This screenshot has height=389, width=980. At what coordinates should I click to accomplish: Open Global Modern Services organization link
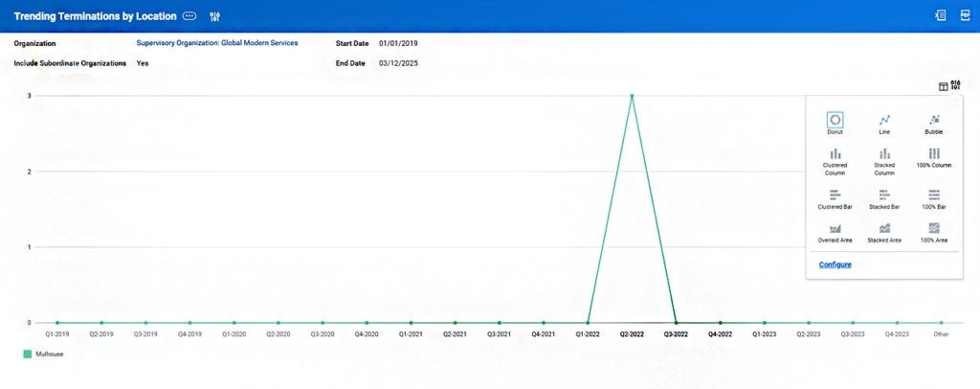coord(217,43)
